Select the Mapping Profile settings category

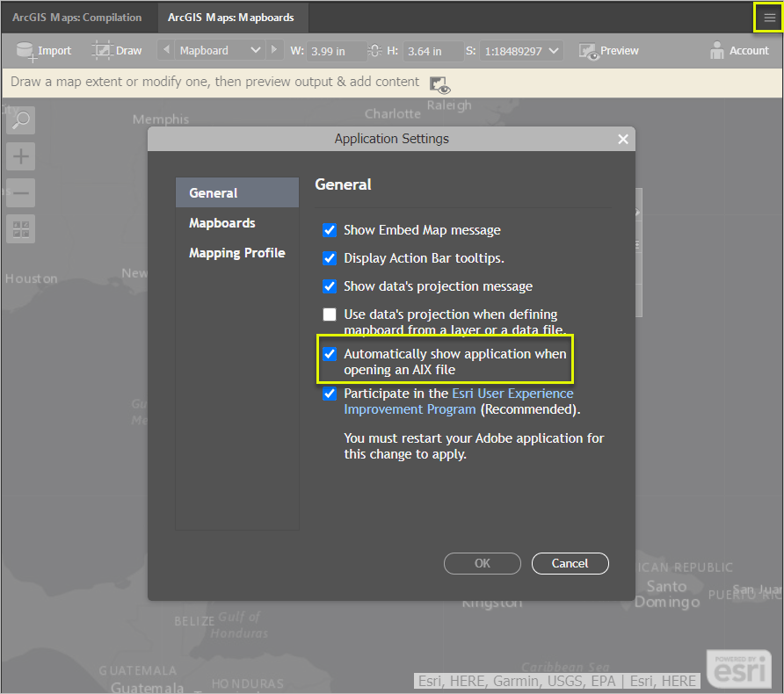[236, 252]
